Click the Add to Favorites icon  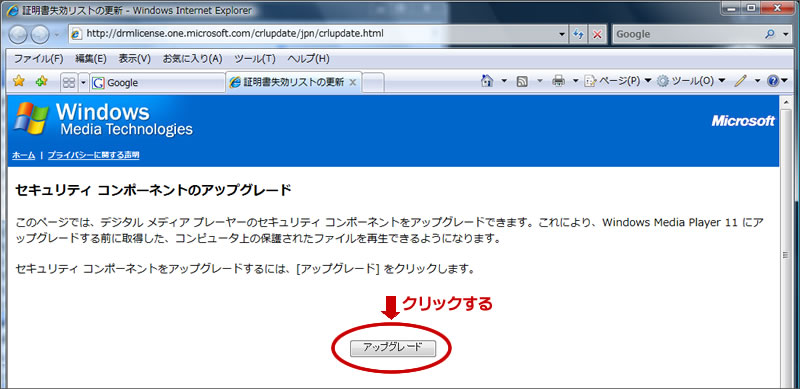pos(41,81)
